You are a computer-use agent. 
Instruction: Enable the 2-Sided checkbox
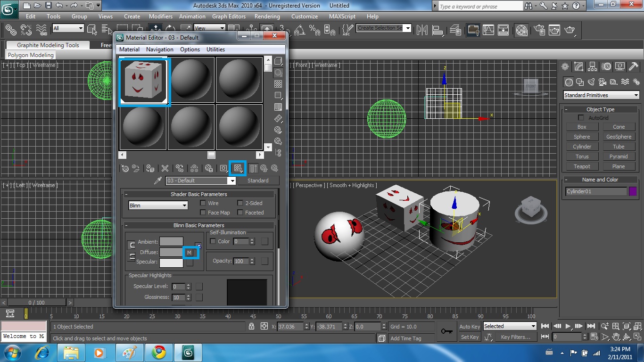[240, 203]
